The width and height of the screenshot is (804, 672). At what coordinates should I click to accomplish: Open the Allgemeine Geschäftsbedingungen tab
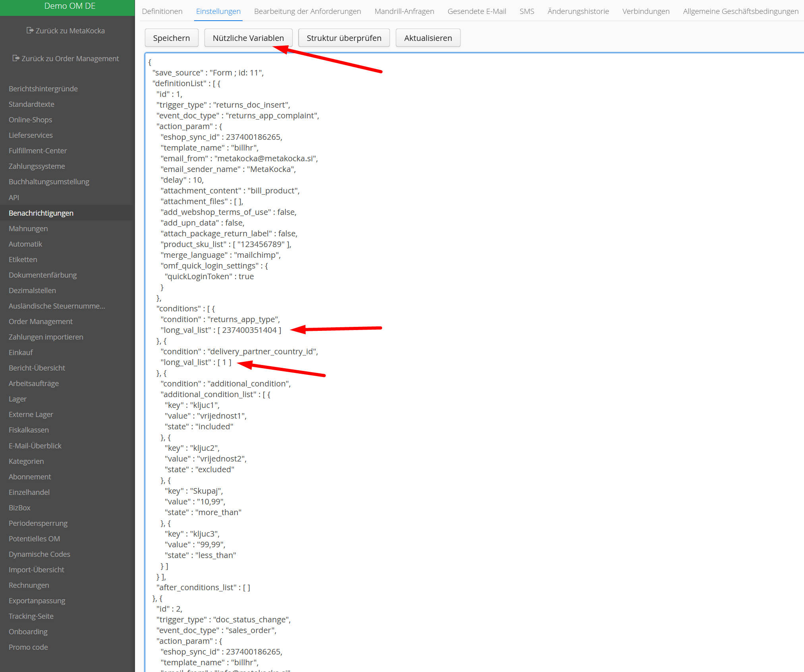[740, 11]
